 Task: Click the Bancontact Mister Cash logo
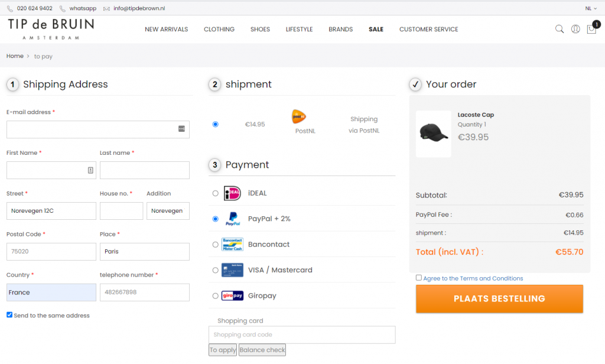232,244
